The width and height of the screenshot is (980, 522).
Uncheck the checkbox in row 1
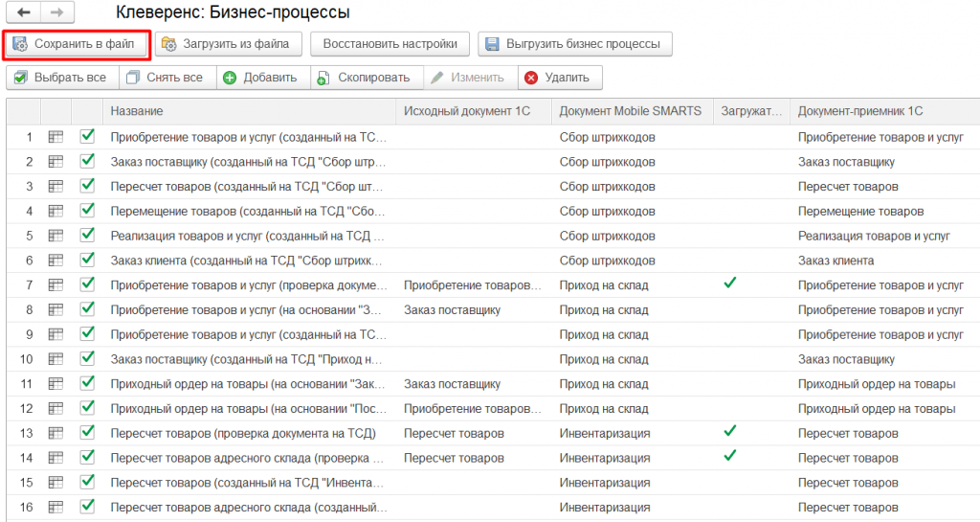[x=87, y=136]
